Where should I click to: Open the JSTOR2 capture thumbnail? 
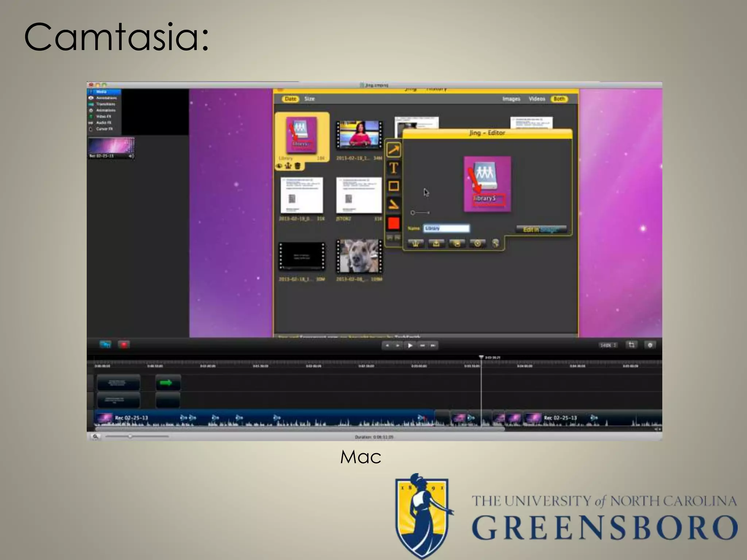pyautogui.click(x=359, y=195)
